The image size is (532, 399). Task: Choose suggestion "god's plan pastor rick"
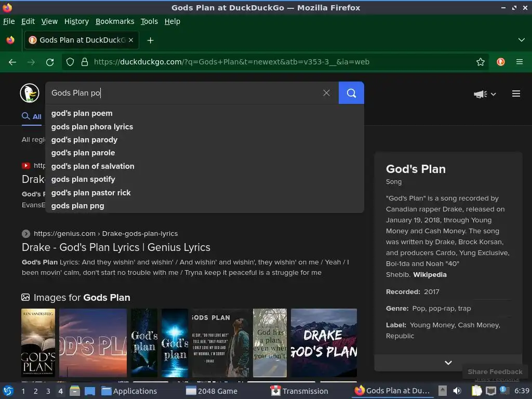click(205, 193)
